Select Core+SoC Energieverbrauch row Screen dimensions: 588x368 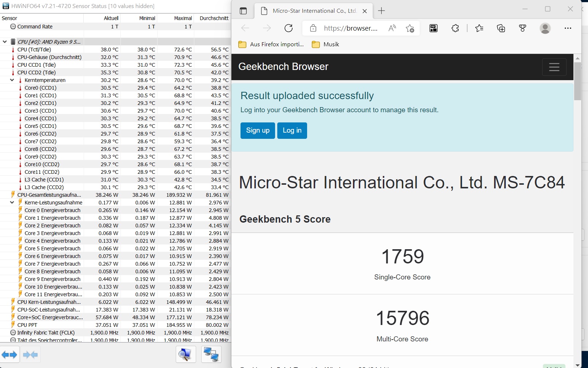tap(115, 317)
